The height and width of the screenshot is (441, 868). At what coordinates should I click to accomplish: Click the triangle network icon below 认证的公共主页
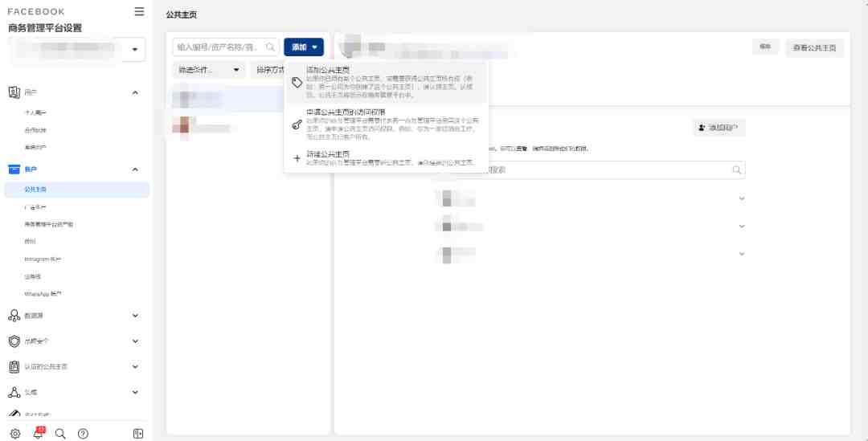(x=14, y=392)
